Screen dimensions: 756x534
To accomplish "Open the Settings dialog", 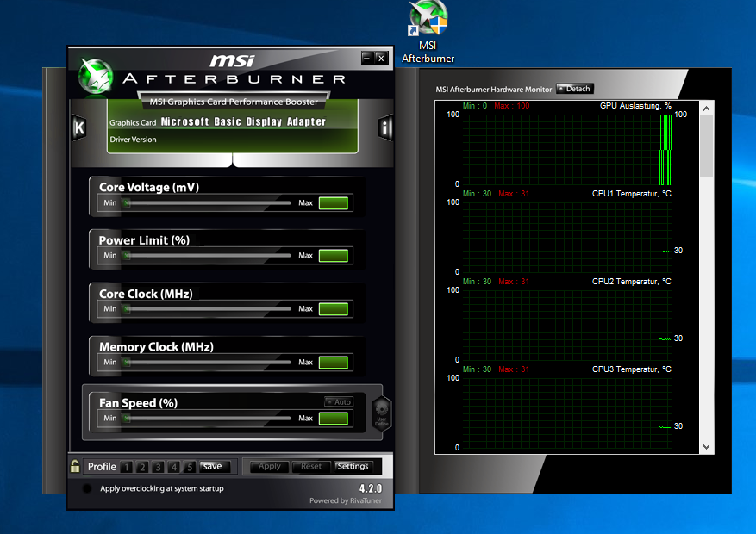I will [353, 466].
